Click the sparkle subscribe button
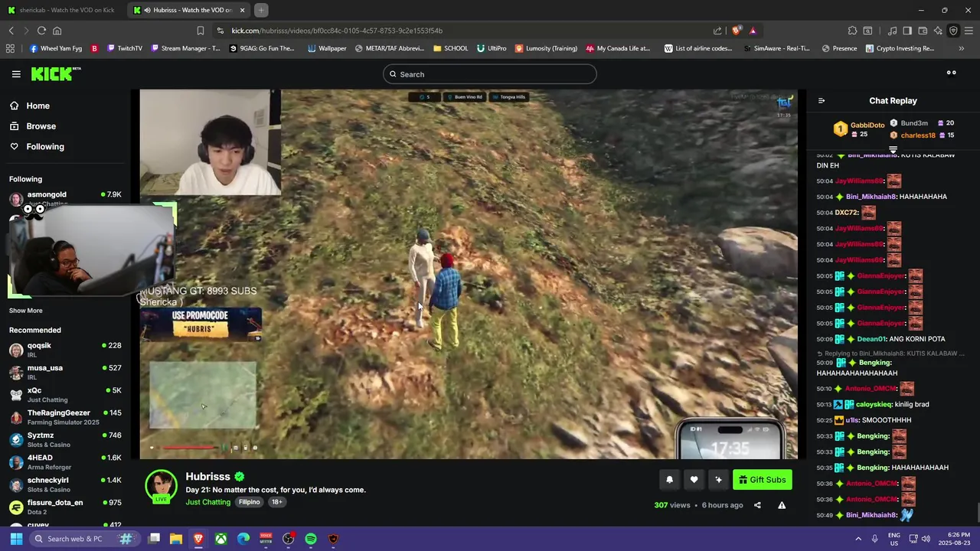This screenshot has height=551, width=980. [x=718, y=480]
